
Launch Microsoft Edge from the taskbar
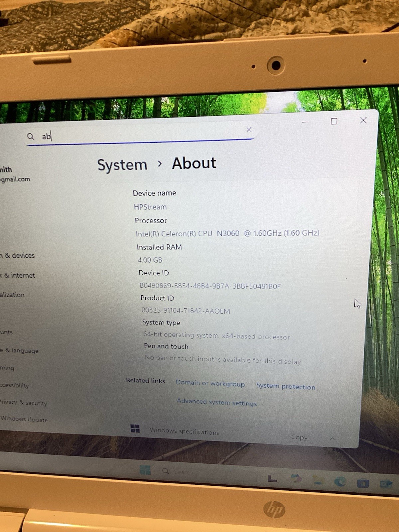(x=340, y=481)
